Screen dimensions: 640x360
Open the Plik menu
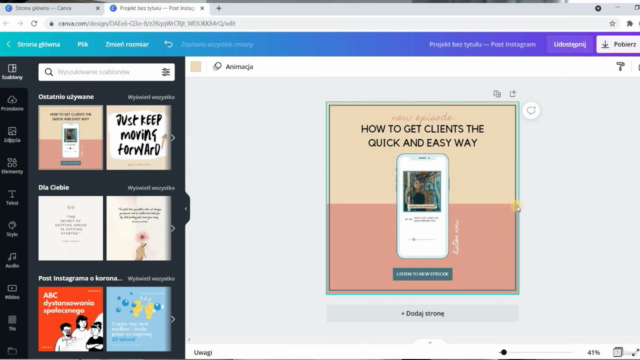coord(83,44)
